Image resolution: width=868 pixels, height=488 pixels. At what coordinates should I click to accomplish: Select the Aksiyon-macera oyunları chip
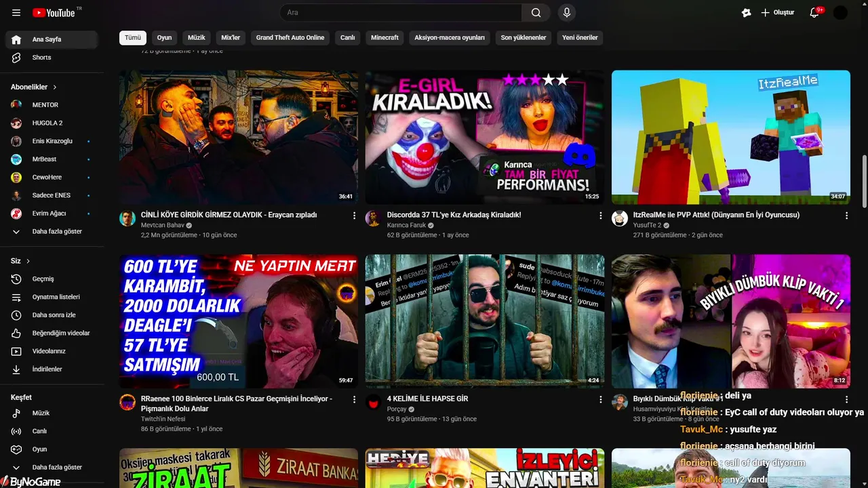pyautogui.click(x=450, y=38)
